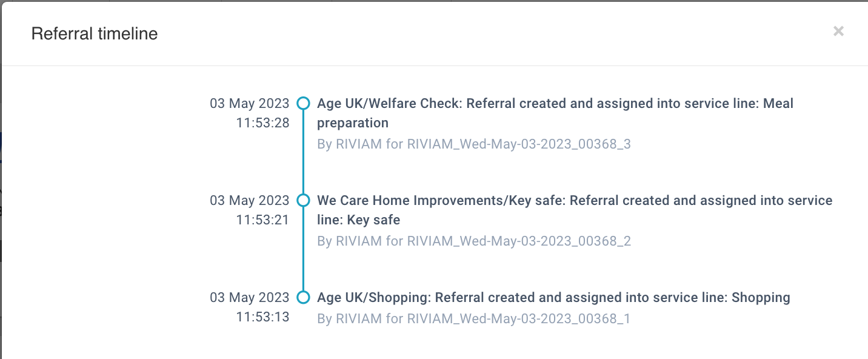Select the Age UK/Shopping referral entry
This screenshot has height=359, width=868.
click(x=553, y=298)
